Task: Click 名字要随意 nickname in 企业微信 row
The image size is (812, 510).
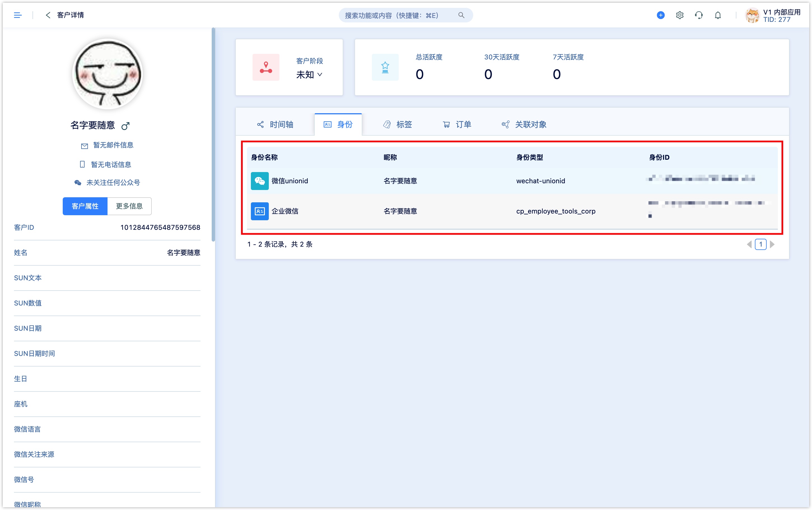Action: point(400,211)
